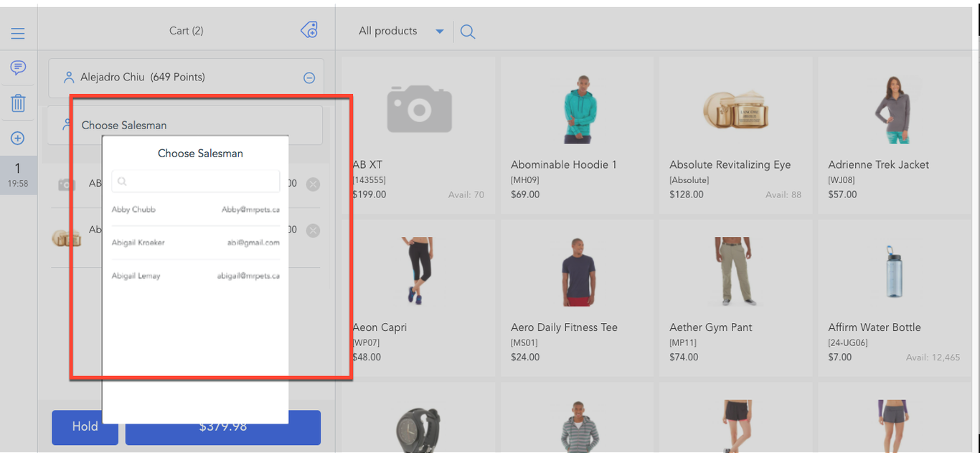Open the hamburger menu icon
This screenshot has width=980, height=453.
[18, 34]
